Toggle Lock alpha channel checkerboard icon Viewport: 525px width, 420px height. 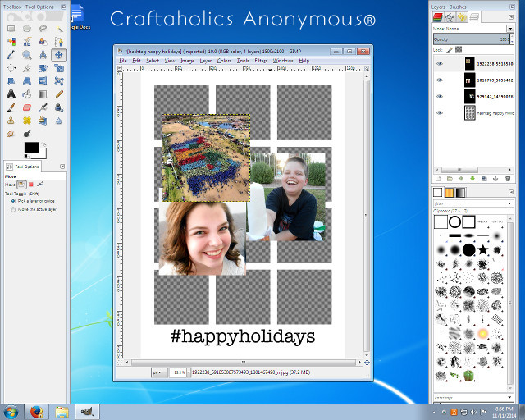[x=459, y=50]
